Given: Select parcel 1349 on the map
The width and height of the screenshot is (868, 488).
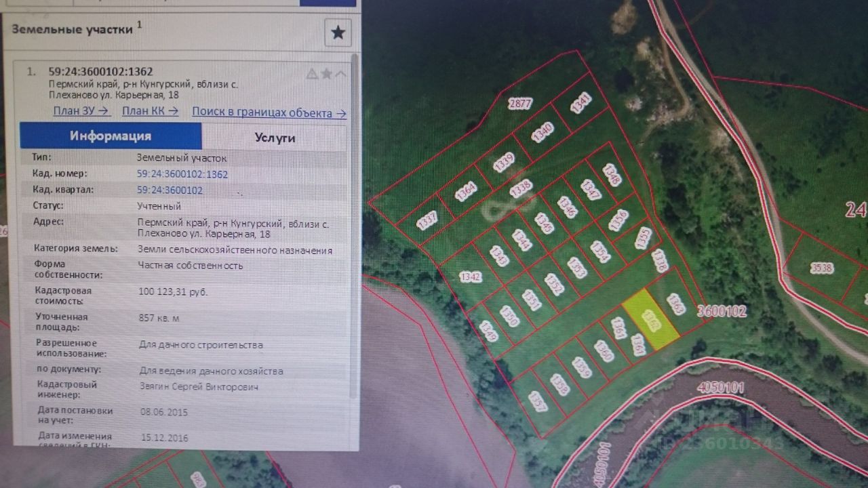Looking at the screenshot, I should (x=488, y=332).
